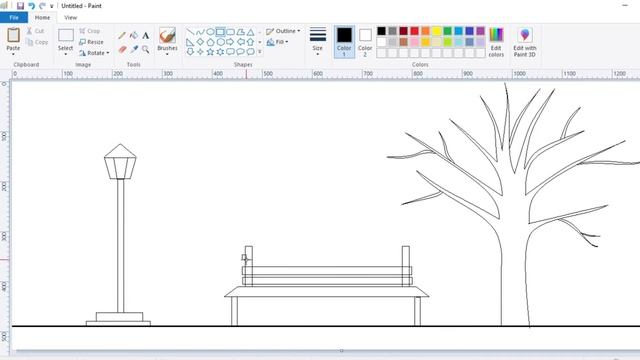
Task: Choose the Oval shape
Action: pos(210,32)
